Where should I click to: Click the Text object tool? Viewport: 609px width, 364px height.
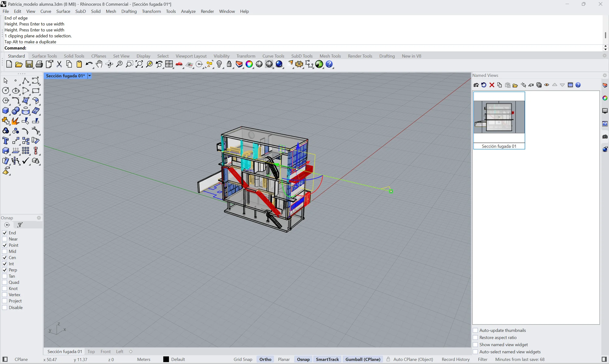pyautogui.click(x=5, y=141)
